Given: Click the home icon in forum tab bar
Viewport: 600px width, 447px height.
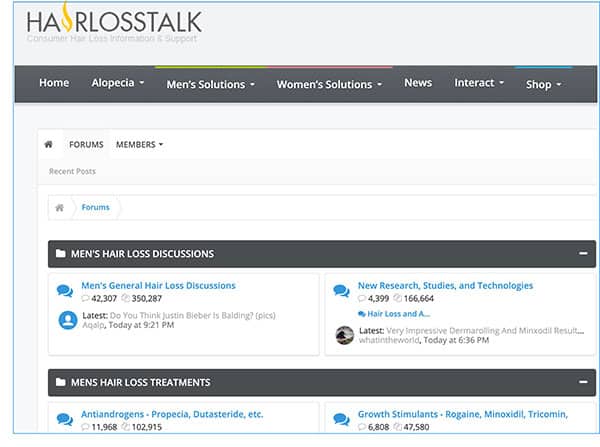Looking at the screenshot, I should (48, 144).
